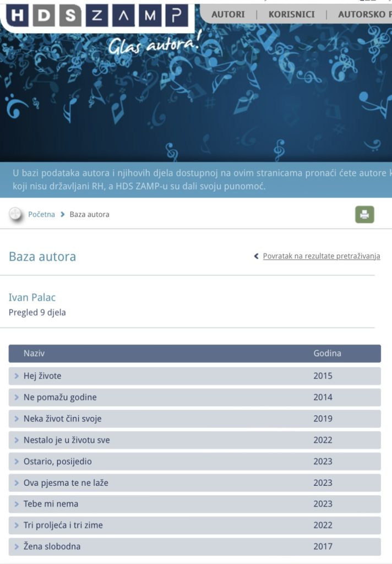Expand Tri proljeća i tri zime
The image size is (392, 564).
tap(194, 525)
